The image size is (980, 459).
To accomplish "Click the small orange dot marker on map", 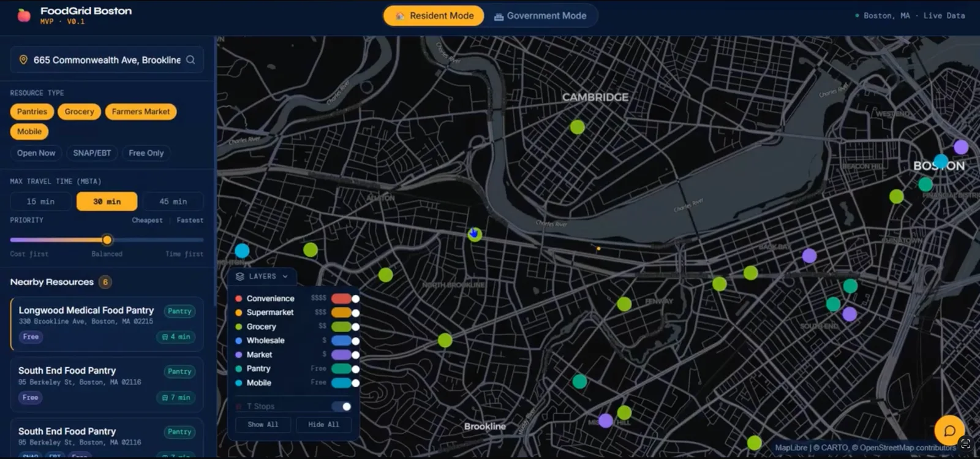I will [598, 249].
